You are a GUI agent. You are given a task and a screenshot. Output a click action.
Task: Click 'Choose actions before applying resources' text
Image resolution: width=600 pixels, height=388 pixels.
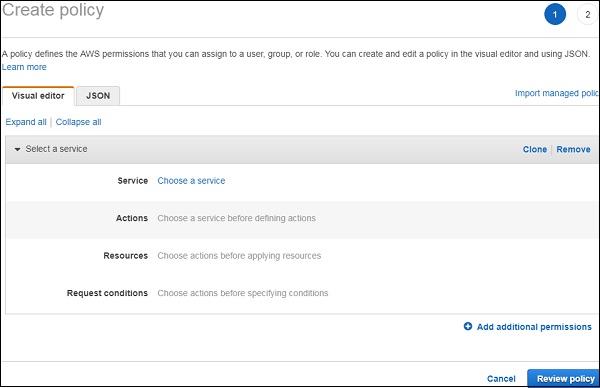click(239, 256)
